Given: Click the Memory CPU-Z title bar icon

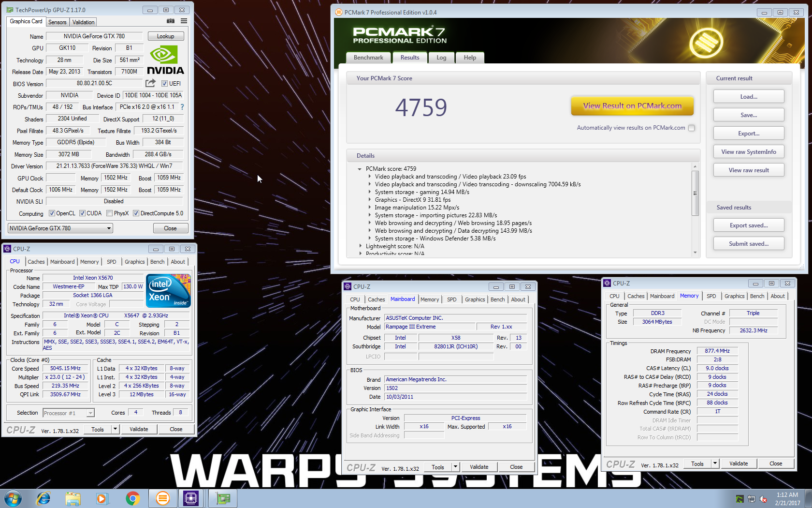Looking at the screenshot, I should click(607, 283).
